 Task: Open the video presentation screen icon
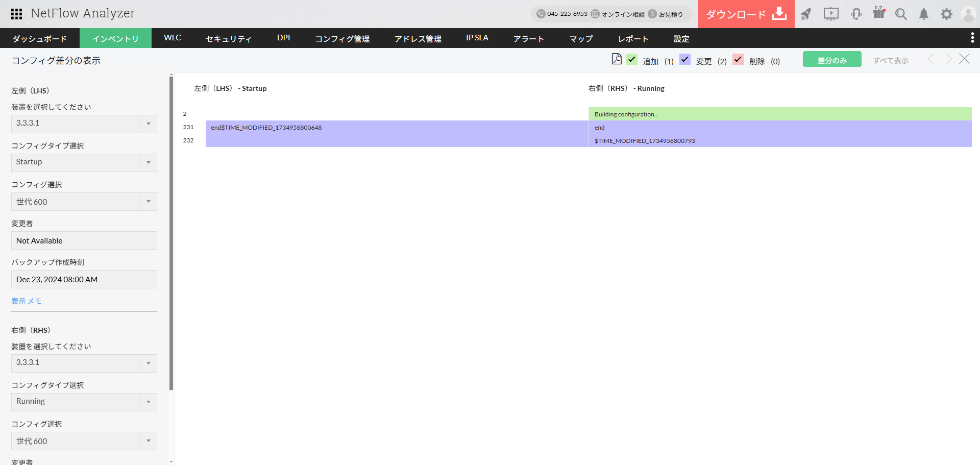(831, 14)
